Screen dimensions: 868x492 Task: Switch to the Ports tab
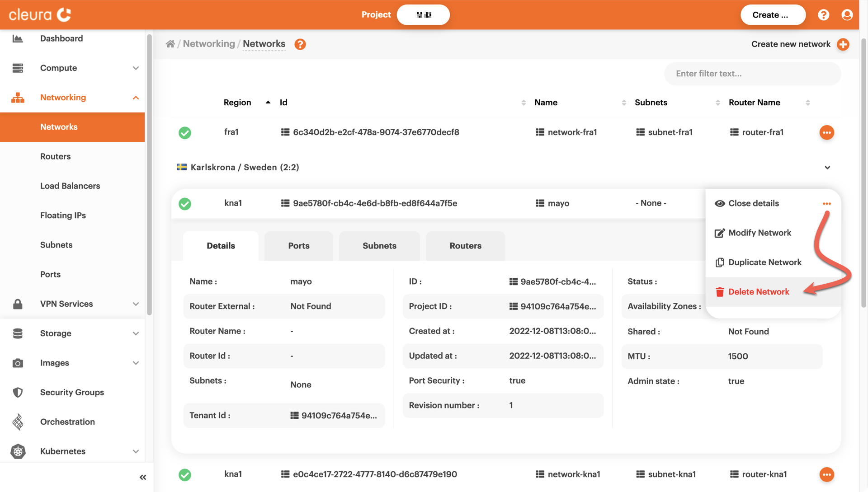tap(299, 246)
